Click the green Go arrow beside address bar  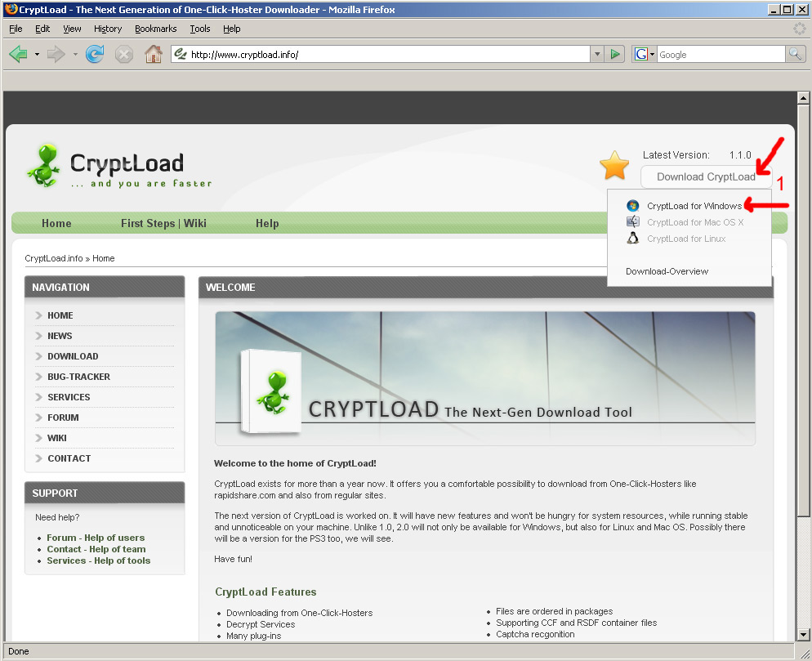(614, 54)
